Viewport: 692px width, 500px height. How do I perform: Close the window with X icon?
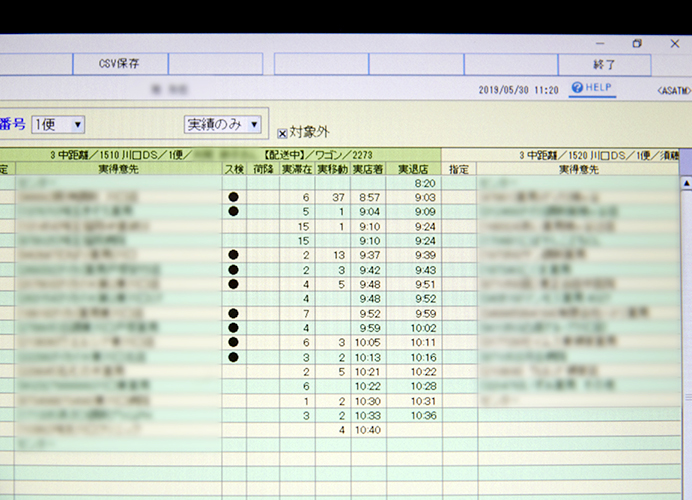coord(673,44)
